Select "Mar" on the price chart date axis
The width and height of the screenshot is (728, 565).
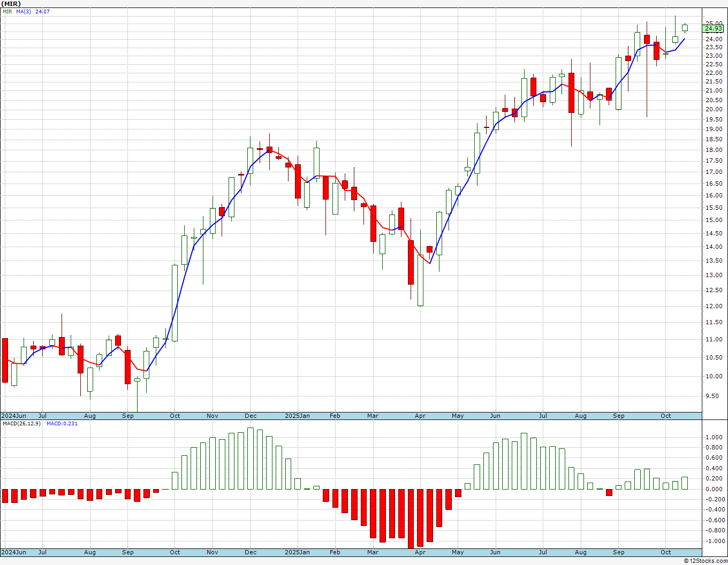point(373,416)
